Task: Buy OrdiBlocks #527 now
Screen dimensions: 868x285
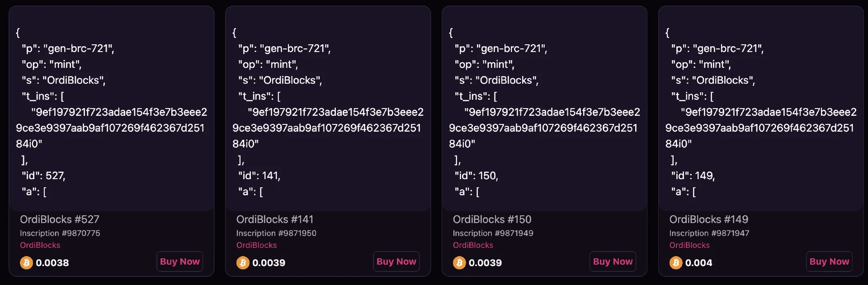Action: coord(179,261)
